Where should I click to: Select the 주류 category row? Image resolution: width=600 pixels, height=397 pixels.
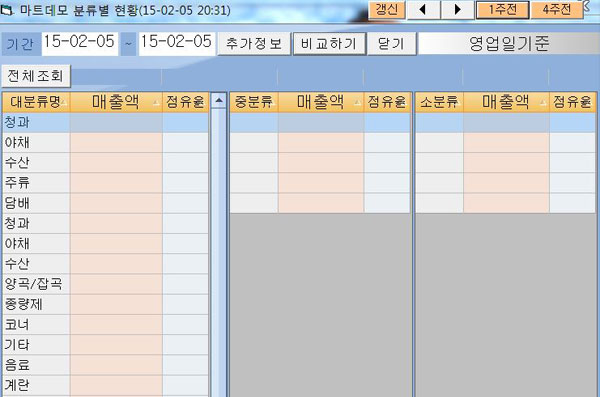[105, 183]
